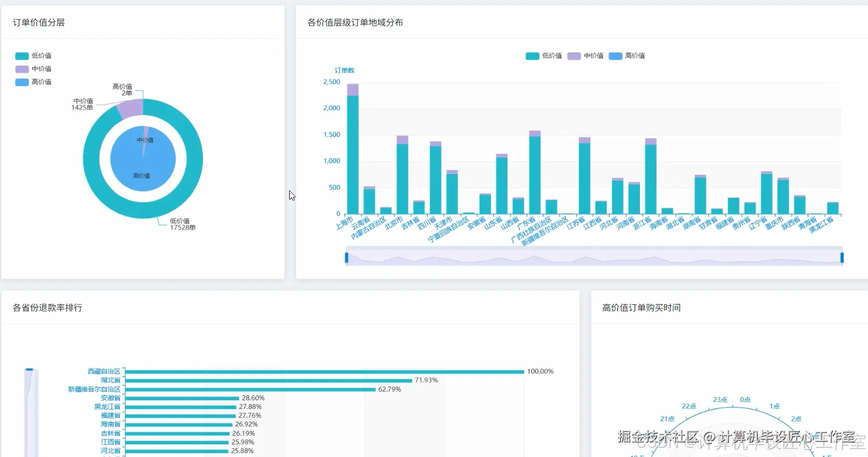Toggle 低价值 series in 各价值层级订单地域分布 legend

coord(543,56)
